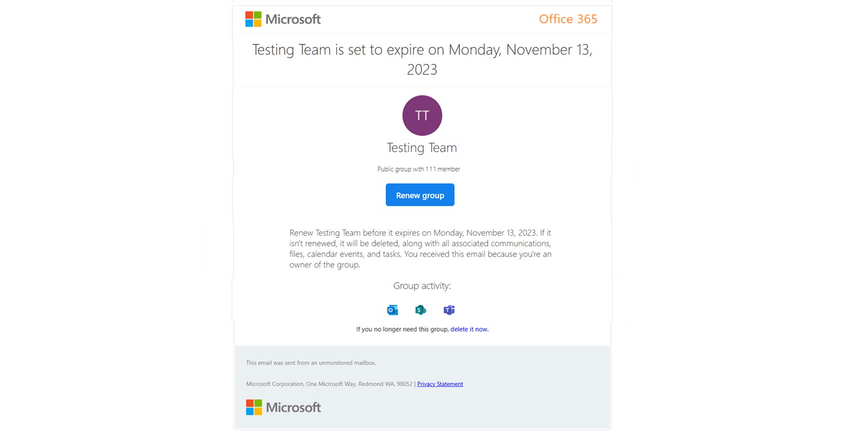Click the Renew group button
The width and height of the screenshot is (868, 435).
pos(420,195)
